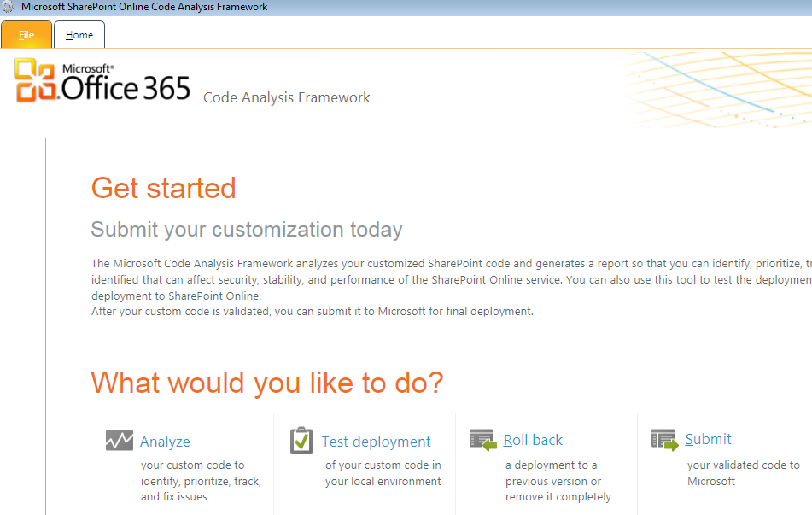Click 'a deployment to a previous version' description
812x515 pixels.
point(558,481)
